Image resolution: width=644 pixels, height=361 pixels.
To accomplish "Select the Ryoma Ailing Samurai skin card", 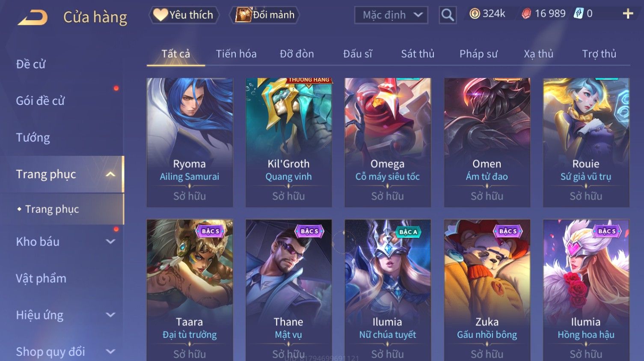I will 190,142.
